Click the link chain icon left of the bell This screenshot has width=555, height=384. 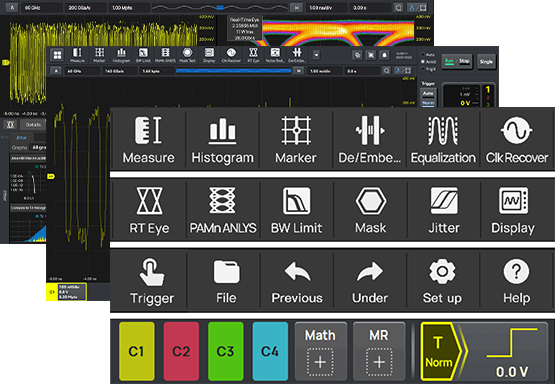357,55
